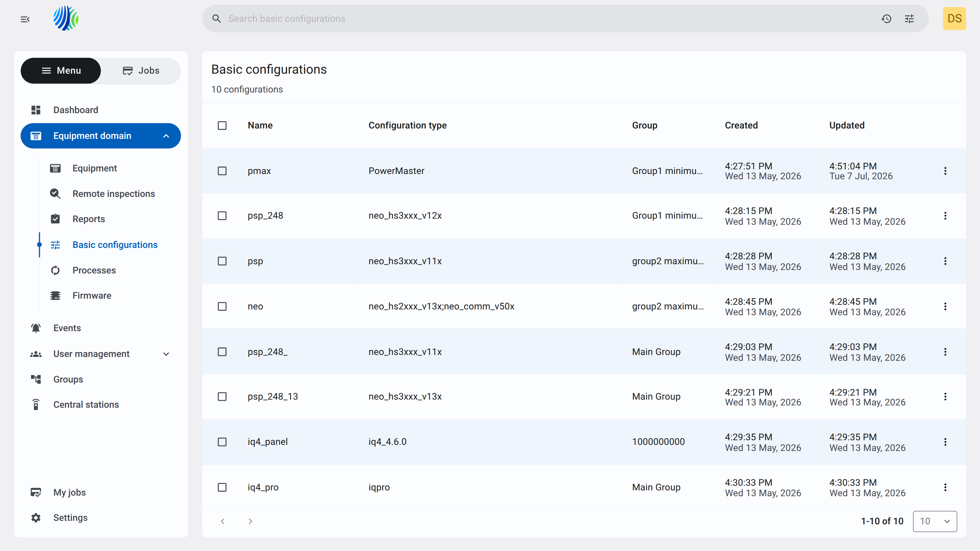Click the 10 configurations count text
Screen dimensions: 980x551
[x=247, y=90]
